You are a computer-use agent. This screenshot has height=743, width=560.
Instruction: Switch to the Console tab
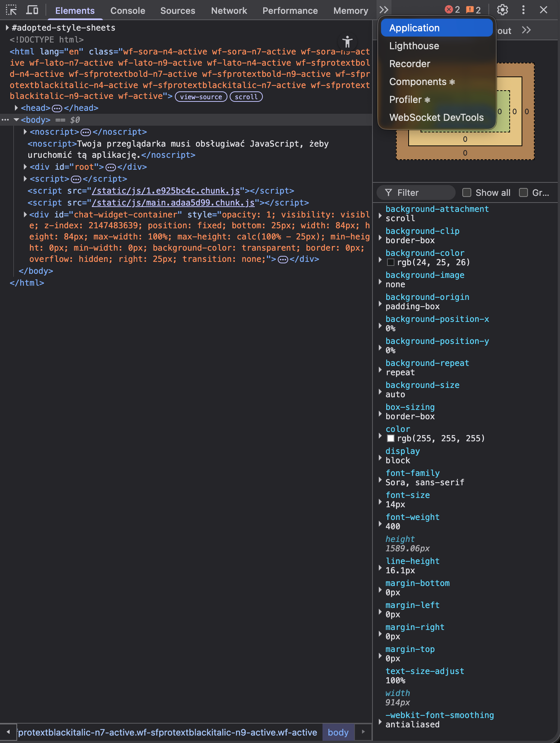(x=128, y=10)
